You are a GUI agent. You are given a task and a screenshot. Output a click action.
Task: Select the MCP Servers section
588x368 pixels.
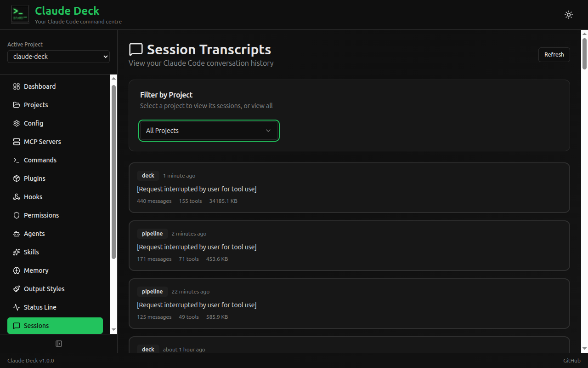[42, 141]
